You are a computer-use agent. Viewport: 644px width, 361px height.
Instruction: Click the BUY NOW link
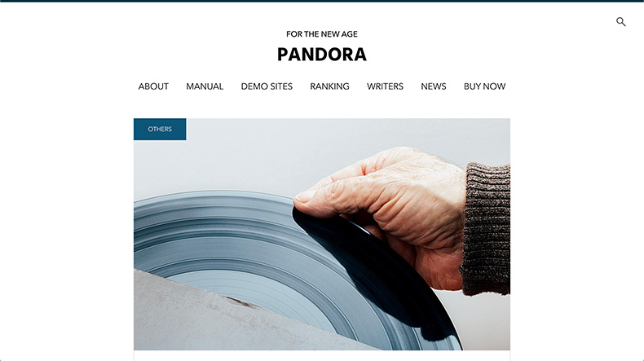click(484, 86)
